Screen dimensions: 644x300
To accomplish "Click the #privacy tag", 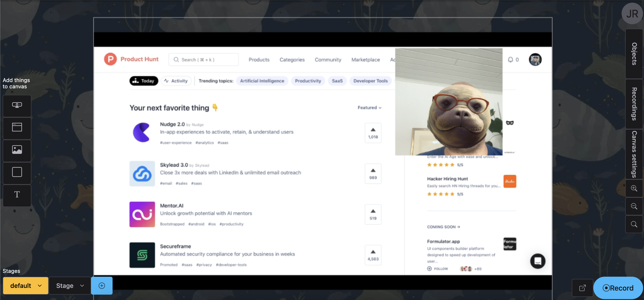I will tap(204, 265).
